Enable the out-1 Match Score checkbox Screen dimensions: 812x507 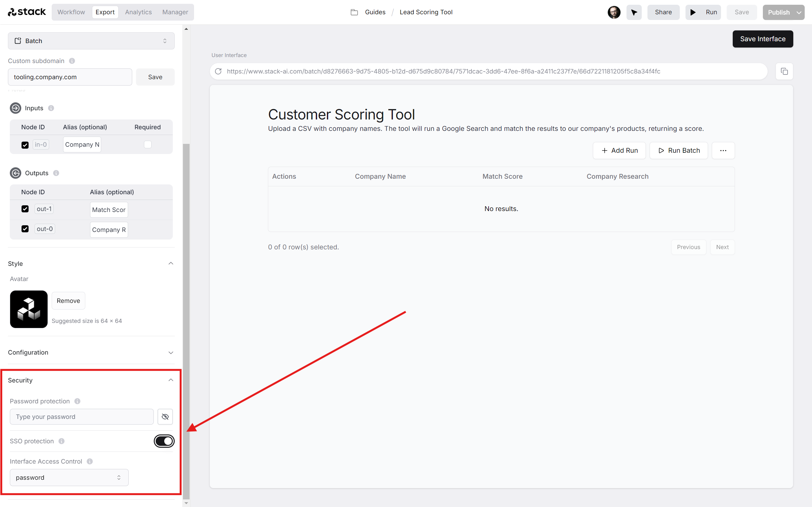tap(25, 209)
